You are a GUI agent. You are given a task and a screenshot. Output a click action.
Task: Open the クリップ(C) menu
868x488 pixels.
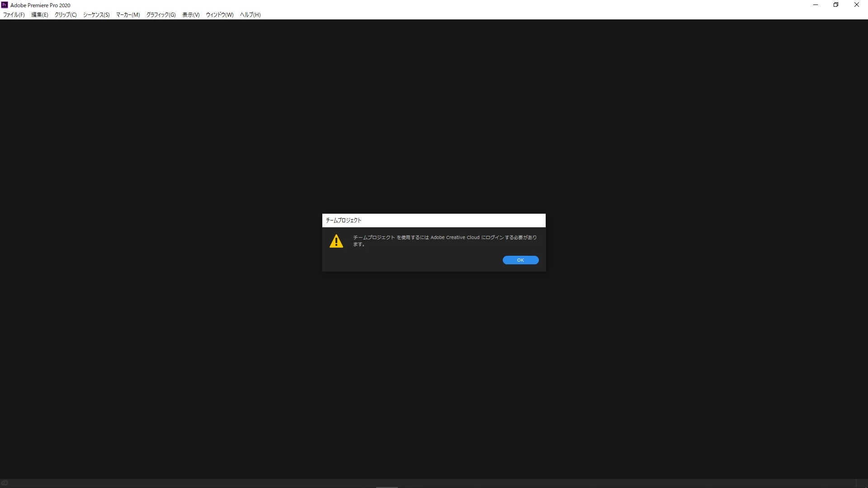[66, 15]
